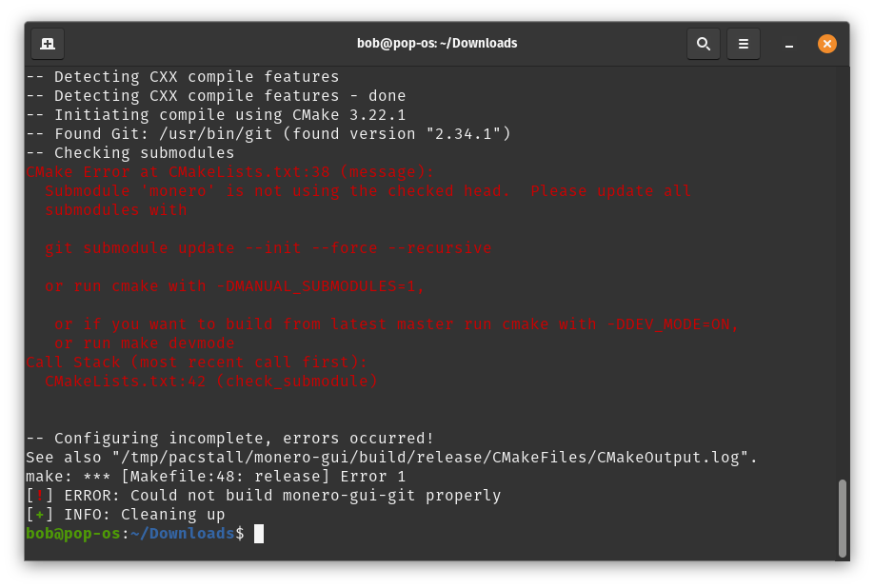The width and height of the screenshot is (874, 588).
Task: Click the window title bob@pop-os: ~/Downloads
Action: (x=437, y=43)
